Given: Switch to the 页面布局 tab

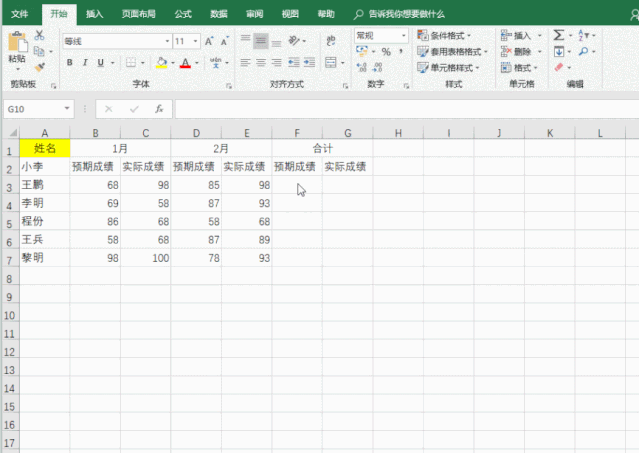Looking at the screenshot, I should [x=139, y=14].
